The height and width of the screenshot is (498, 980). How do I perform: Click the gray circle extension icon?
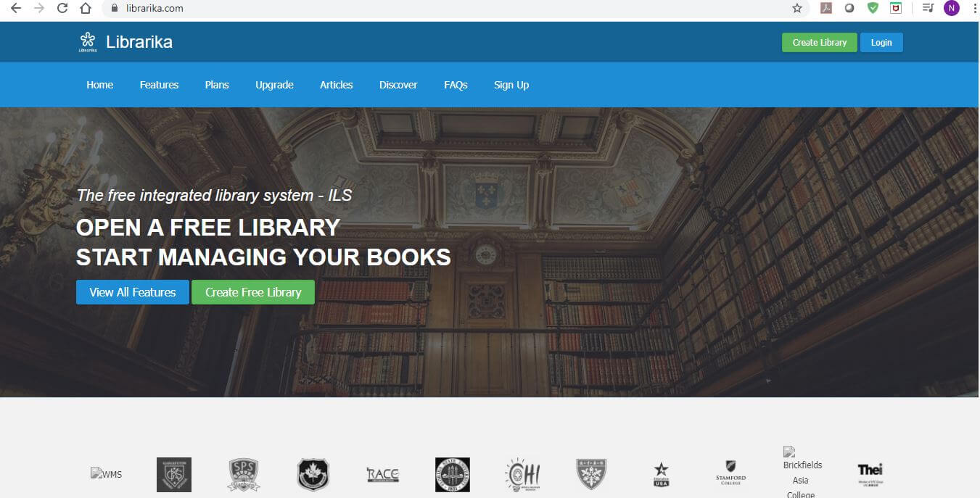[x=849, y=8]
